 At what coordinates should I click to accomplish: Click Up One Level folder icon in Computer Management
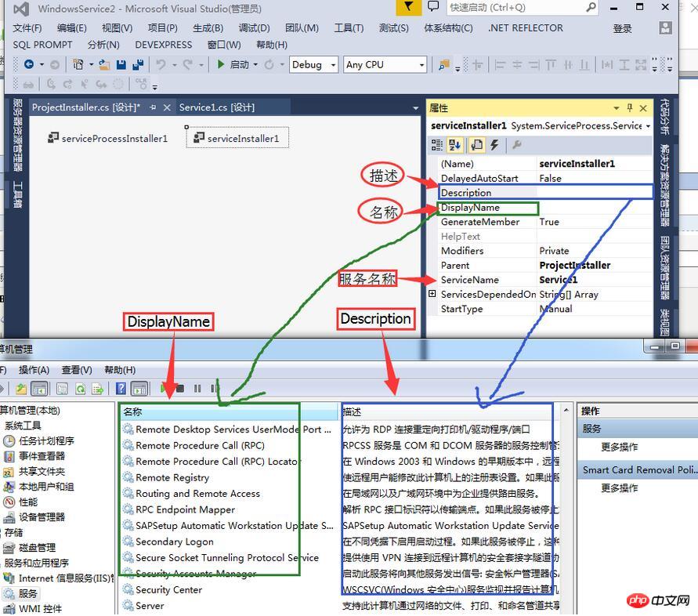point(21,389)
